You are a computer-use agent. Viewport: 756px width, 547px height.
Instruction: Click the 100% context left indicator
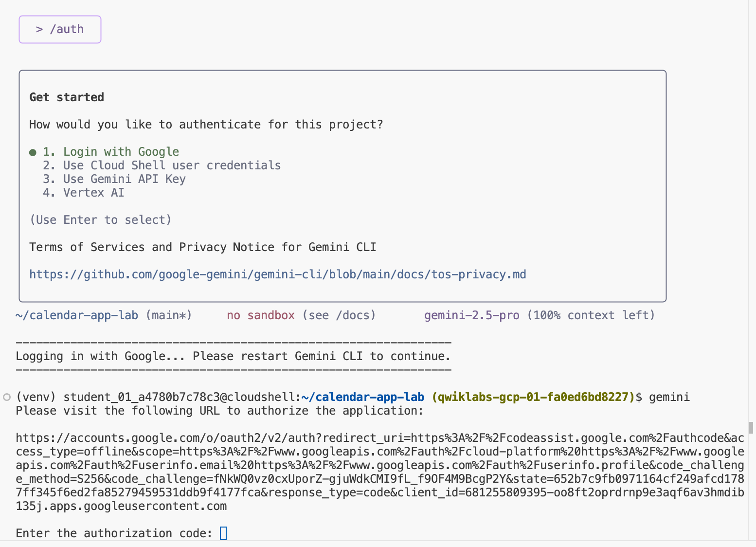pyautogui.click(x=591, y=315)
